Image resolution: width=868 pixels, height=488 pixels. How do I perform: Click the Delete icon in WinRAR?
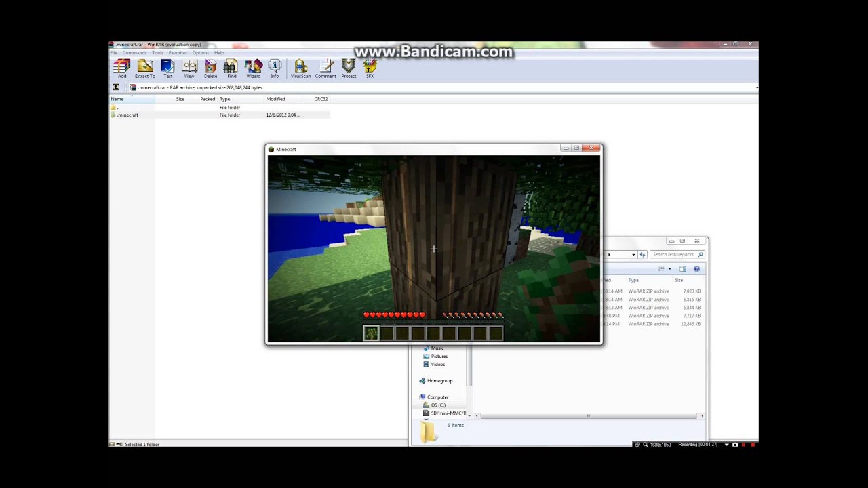tap(211, 68)
